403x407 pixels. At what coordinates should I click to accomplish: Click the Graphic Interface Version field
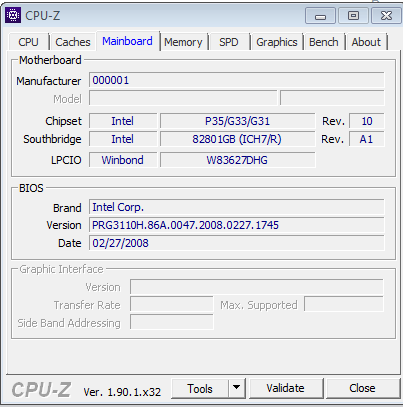tap(257, 287)
